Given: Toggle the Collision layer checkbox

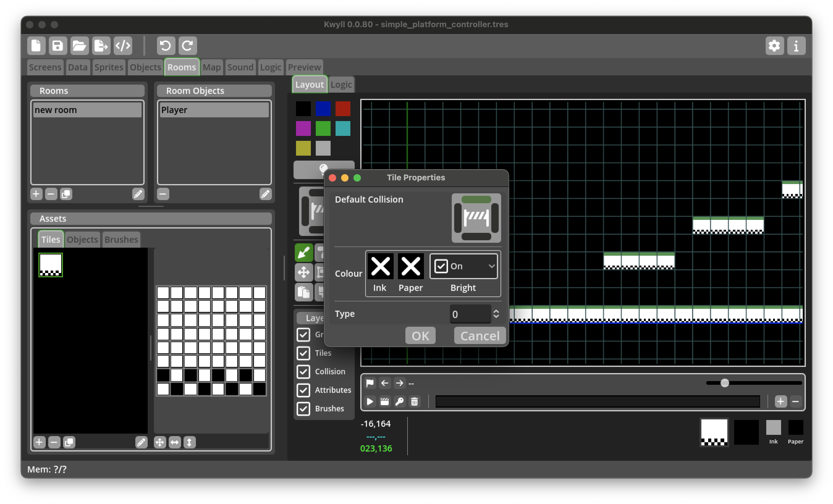Looking at the screenshot, I should (303, 371).
